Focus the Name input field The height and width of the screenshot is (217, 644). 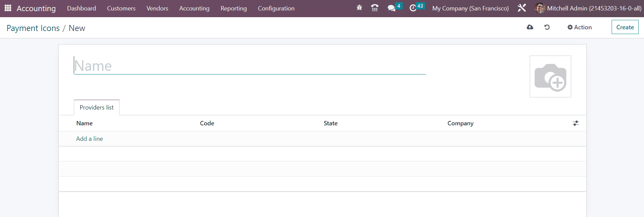tap(250, 66)
